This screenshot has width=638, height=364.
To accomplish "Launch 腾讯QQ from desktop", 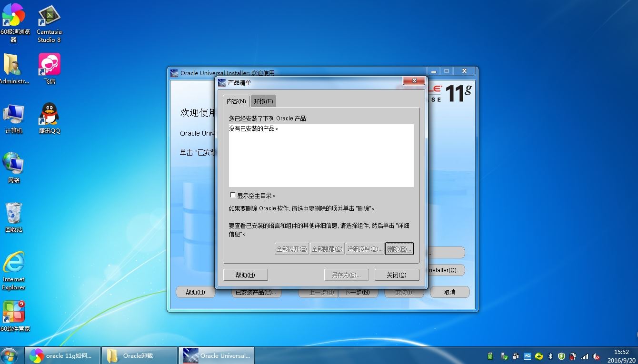I will pos(50,118).
